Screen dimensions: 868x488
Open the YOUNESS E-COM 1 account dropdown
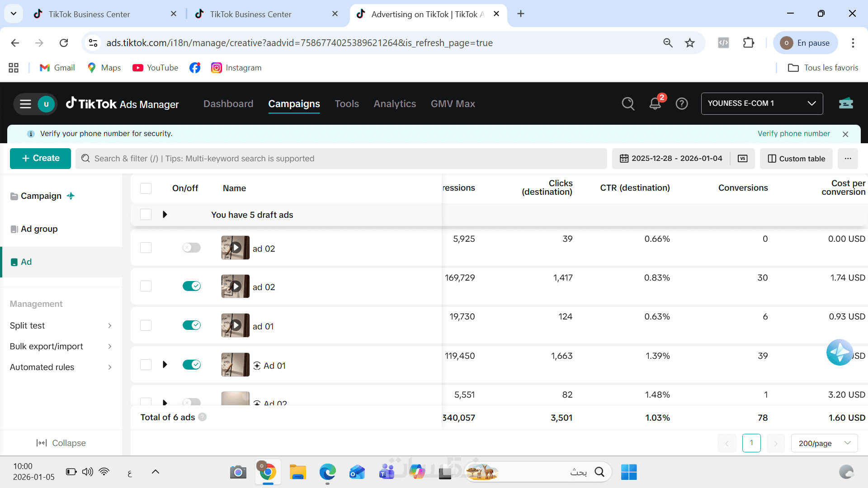762,103
